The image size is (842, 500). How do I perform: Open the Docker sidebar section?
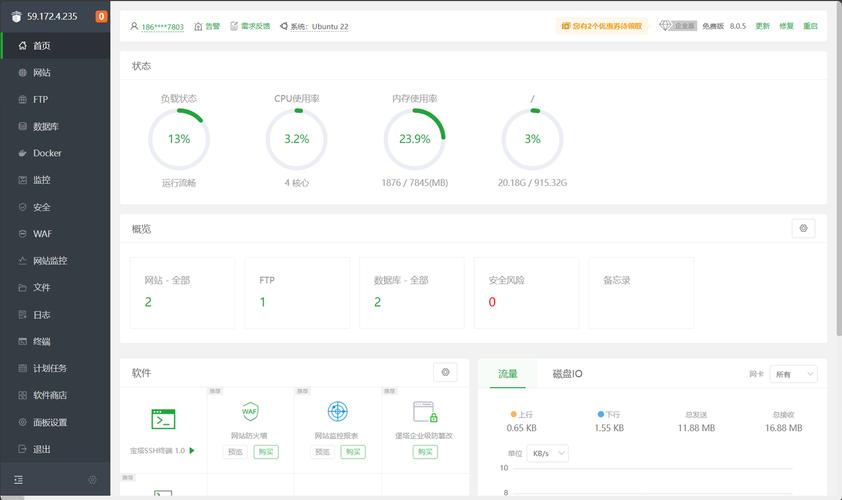pyautogui.click(x=55, y=153)
